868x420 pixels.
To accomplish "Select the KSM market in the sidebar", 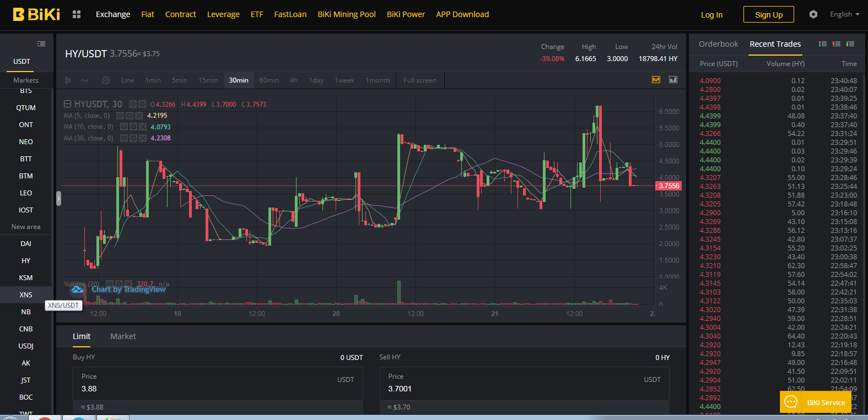I will (x=26, y=278).
